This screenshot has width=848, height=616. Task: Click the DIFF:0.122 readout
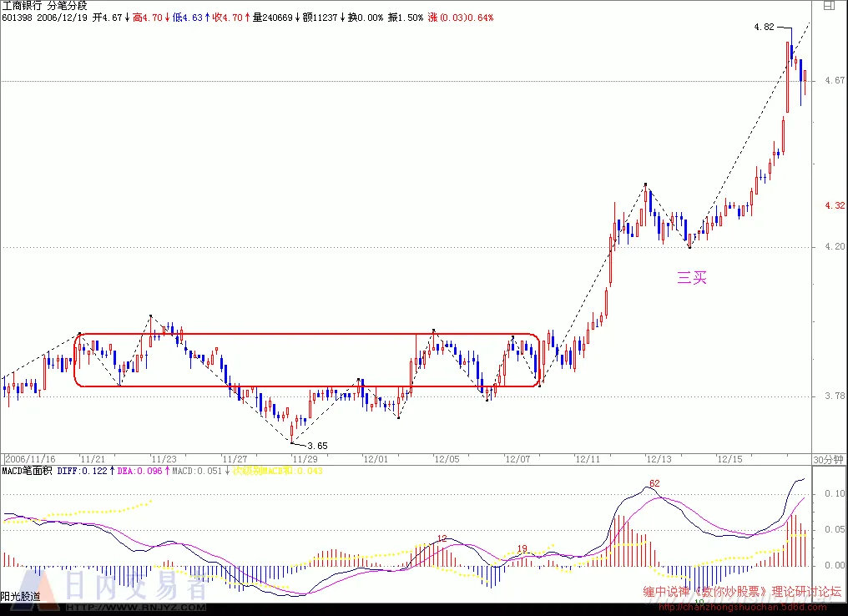[x=82, y=471]
